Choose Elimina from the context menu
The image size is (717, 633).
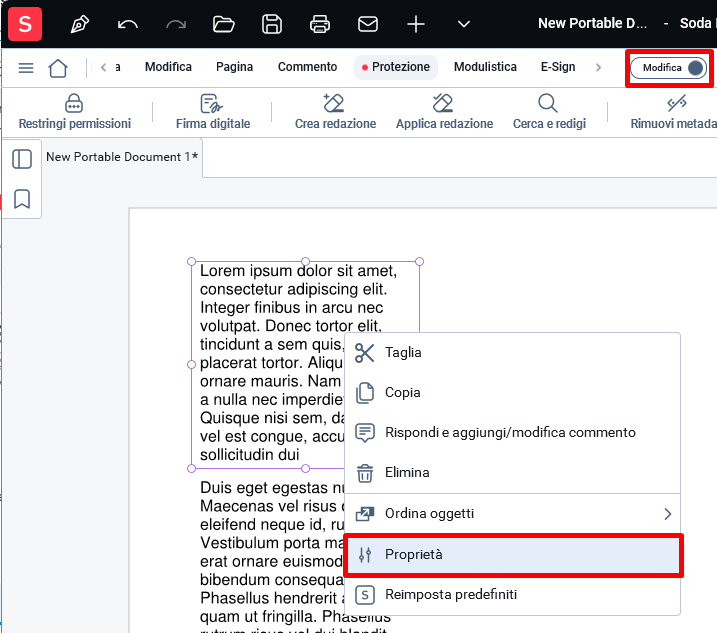tap(512, 472)
